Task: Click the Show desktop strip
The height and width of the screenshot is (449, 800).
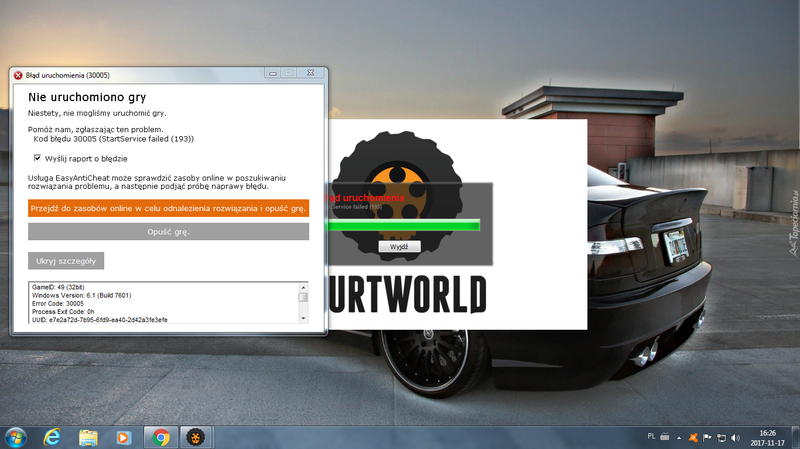Action: pyautogui.click(x=796, y=438)
